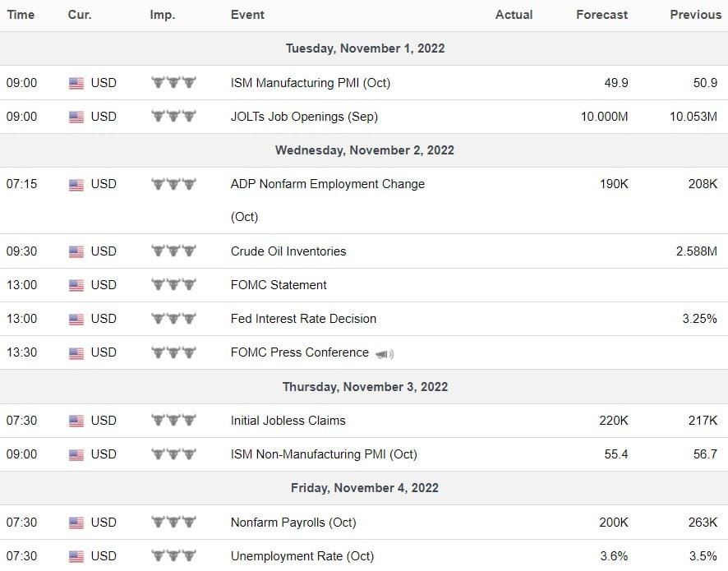Click the Forecast column header

click(601, 15)
